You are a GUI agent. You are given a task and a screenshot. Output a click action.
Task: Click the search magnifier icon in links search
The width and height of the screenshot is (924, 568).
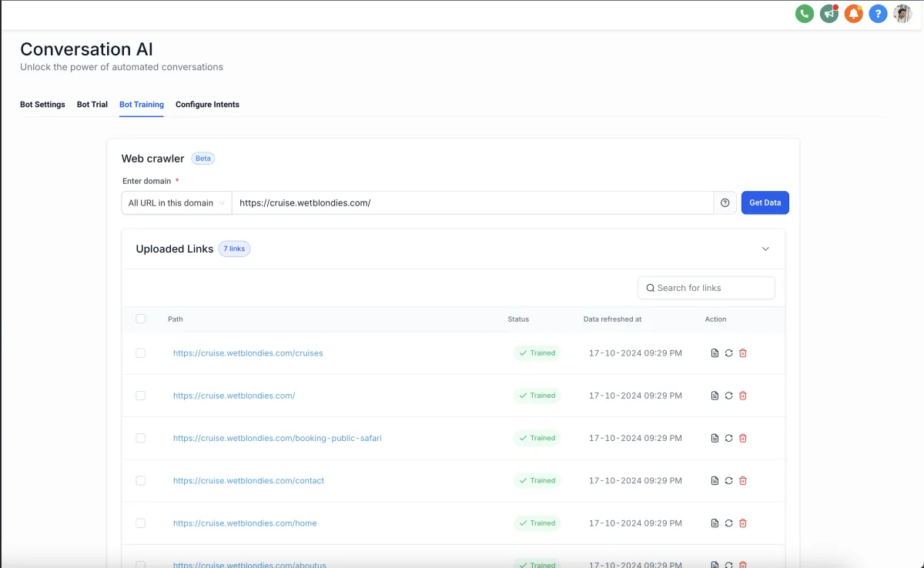(651, 288)
